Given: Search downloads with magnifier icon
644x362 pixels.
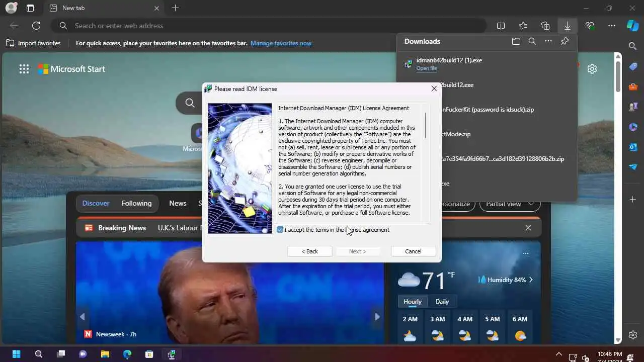Looking at the screenshot, I should click(x=532, y=41).
